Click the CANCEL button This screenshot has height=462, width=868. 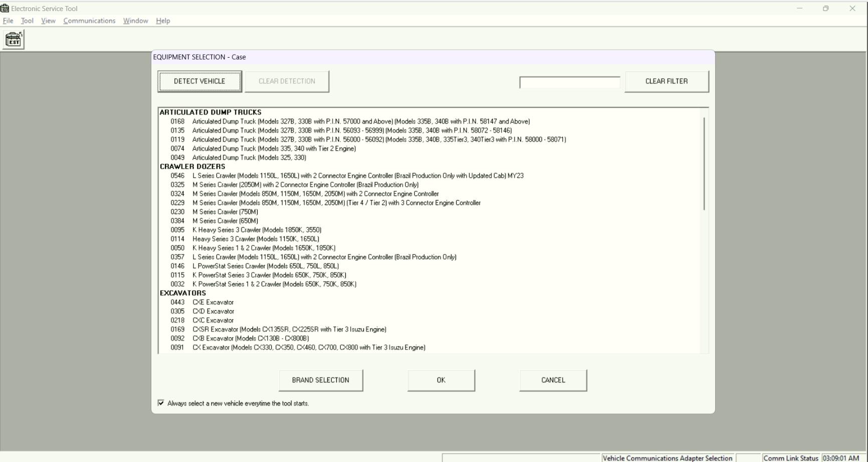[x=553, y=380]
